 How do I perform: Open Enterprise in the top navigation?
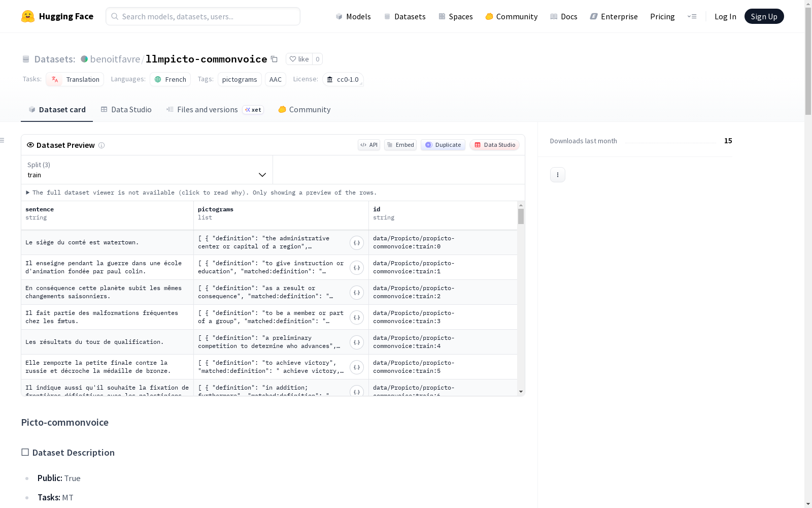(614, 16)
